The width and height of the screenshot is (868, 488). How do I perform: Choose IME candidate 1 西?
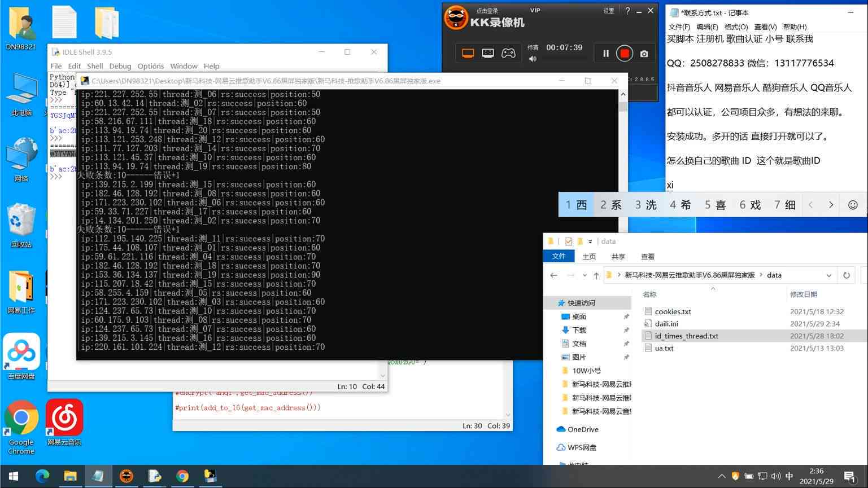pos(576,205)
